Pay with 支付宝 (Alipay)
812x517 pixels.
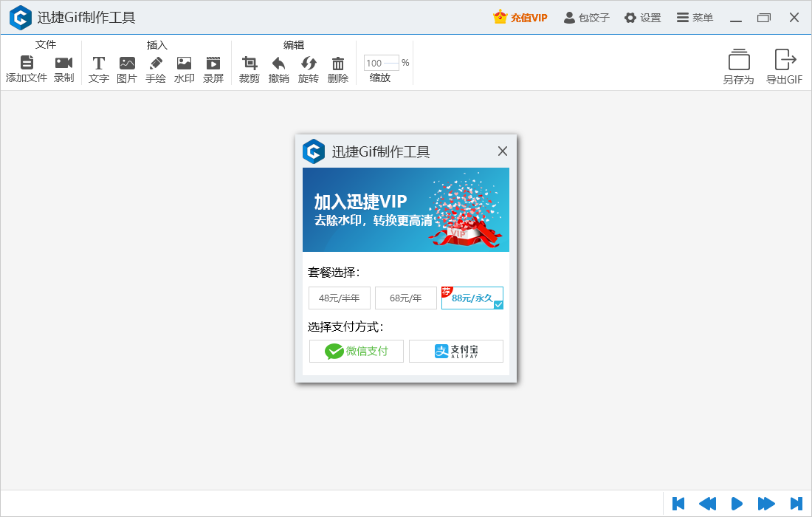(x=455, y=351)
